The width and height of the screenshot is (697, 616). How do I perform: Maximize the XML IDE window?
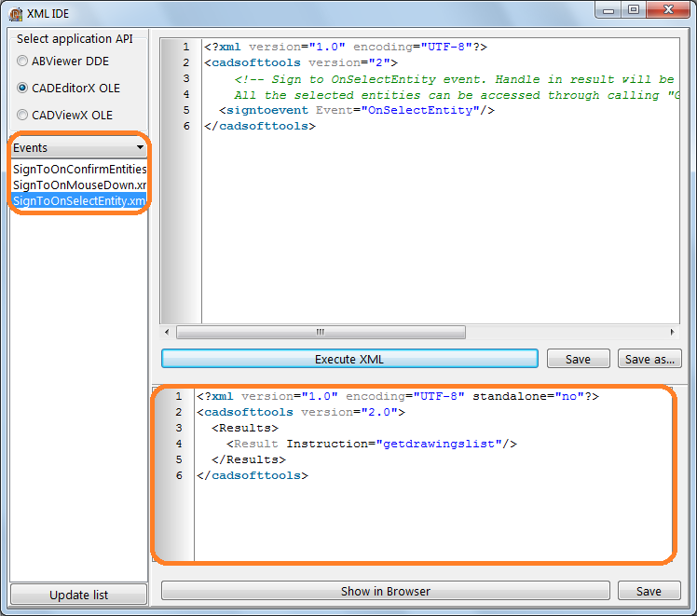(x=634, y=10)
